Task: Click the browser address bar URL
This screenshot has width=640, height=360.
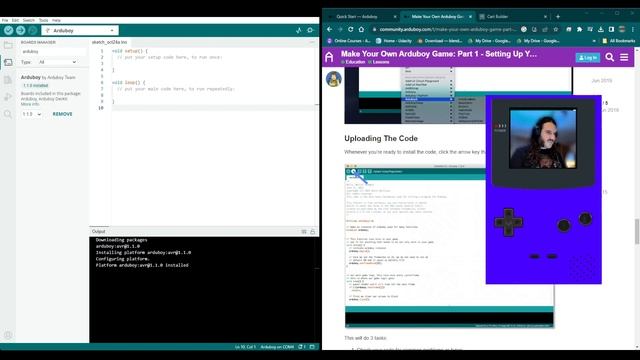Action: (447, 29)
